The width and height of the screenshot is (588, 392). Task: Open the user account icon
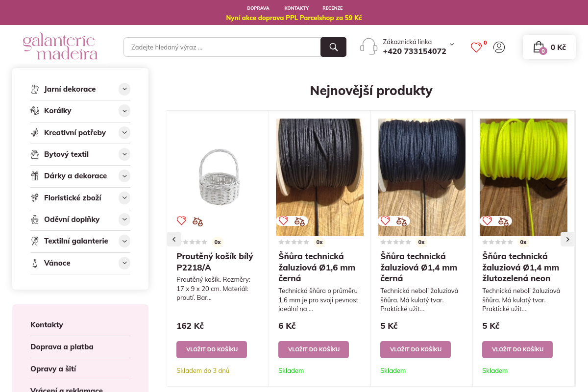(499, 48)
